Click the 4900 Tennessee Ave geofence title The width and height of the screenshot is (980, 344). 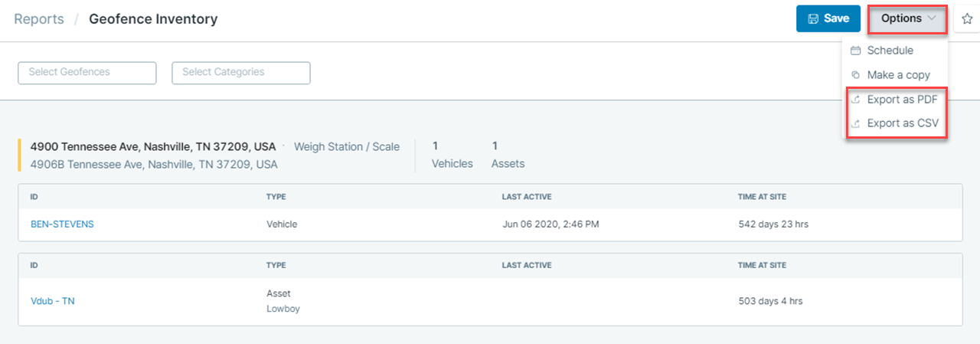[153, 146]
